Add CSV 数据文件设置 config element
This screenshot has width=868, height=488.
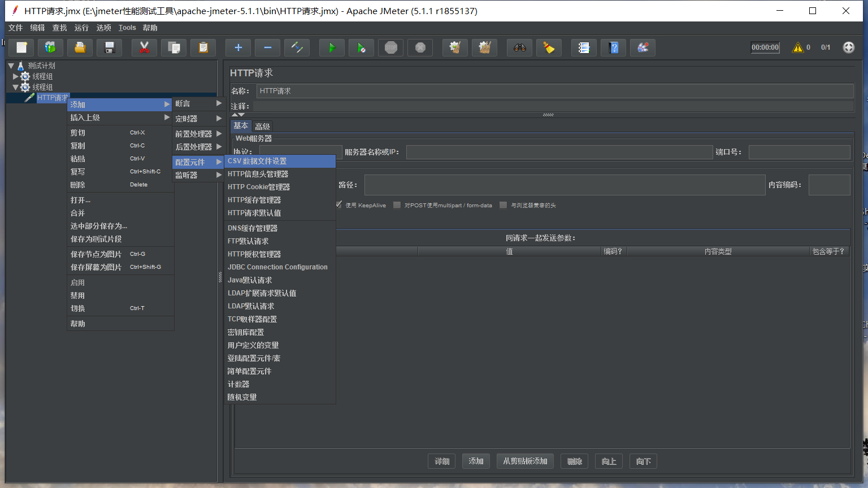click(280, 161)
